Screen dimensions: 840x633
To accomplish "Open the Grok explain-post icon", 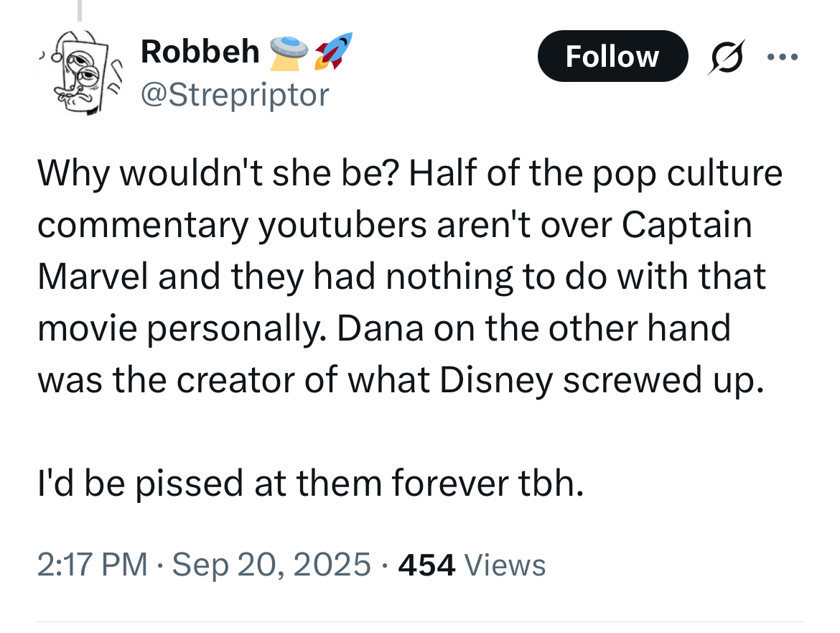I will click(727, 56).
